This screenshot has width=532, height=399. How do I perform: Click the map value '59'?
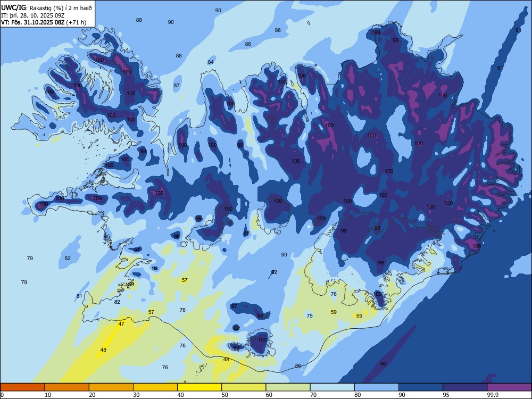click(x=334, y=312)
